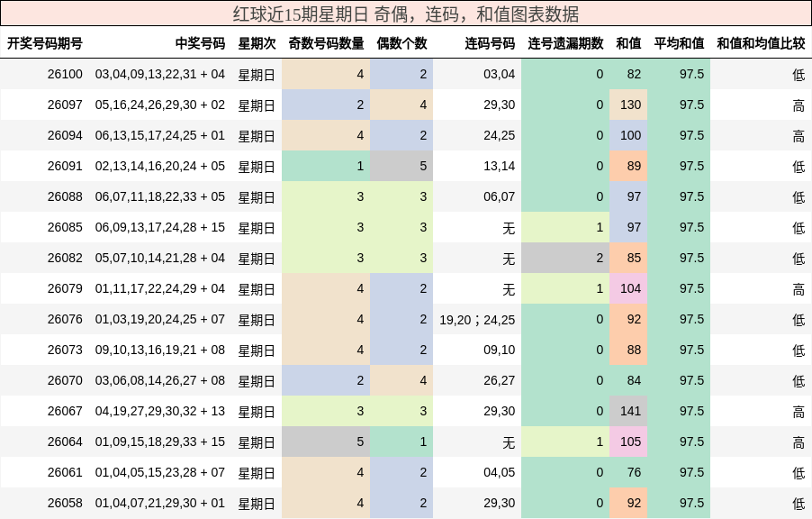812x519 pixels.
Task: Select numbers 06,09,13,17,24,28 + 15
Action: [x=160, y=227]
